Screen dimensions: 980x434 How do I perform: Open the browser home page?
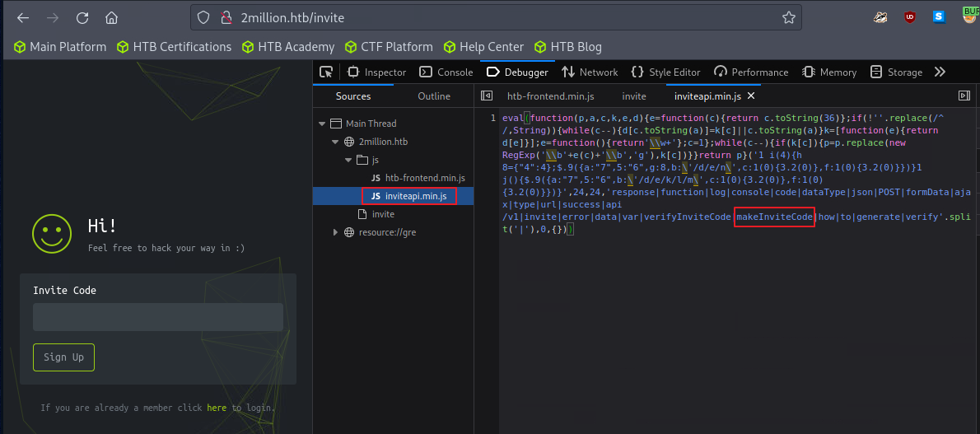(112, 18)
